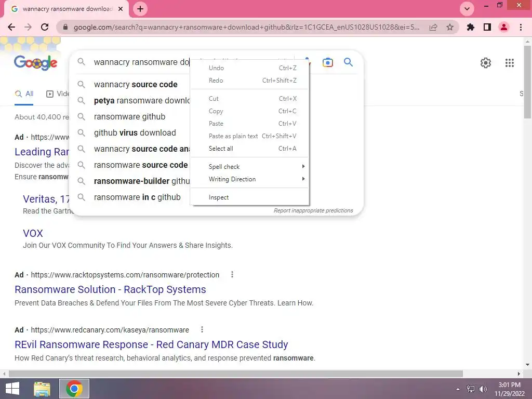Open options dots beside racktopsystems ad URL
The height and width of the screenshot is (399, 532).
point(232,274)
